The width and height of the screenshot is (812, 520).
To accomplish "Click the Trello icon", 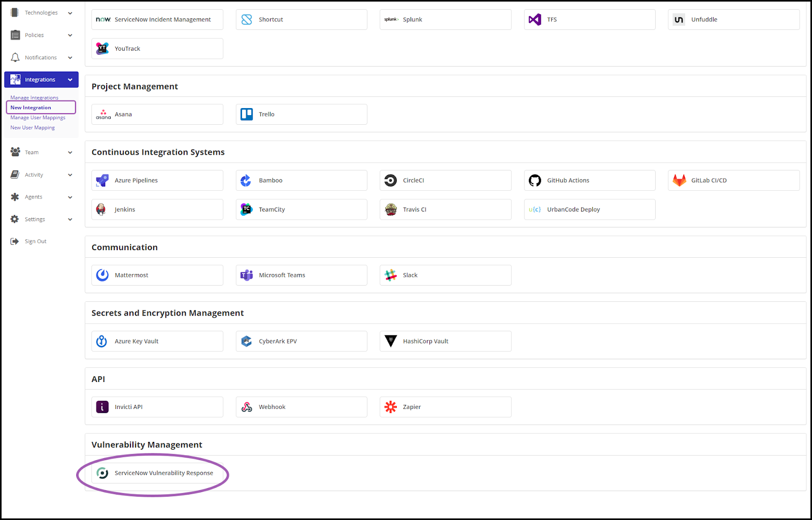I will pos(246,114).
